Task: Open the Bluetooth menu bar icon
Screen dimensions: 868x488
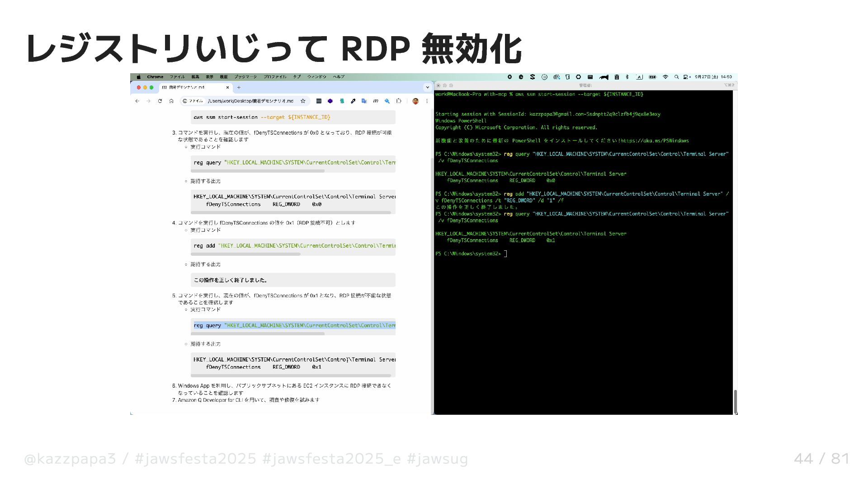Action: click(x=627, y=77)
